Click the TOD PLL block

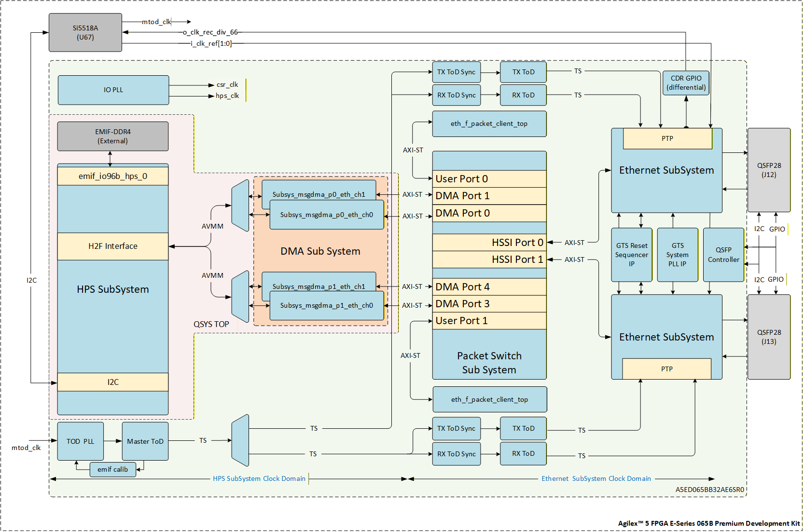(80, 441)
